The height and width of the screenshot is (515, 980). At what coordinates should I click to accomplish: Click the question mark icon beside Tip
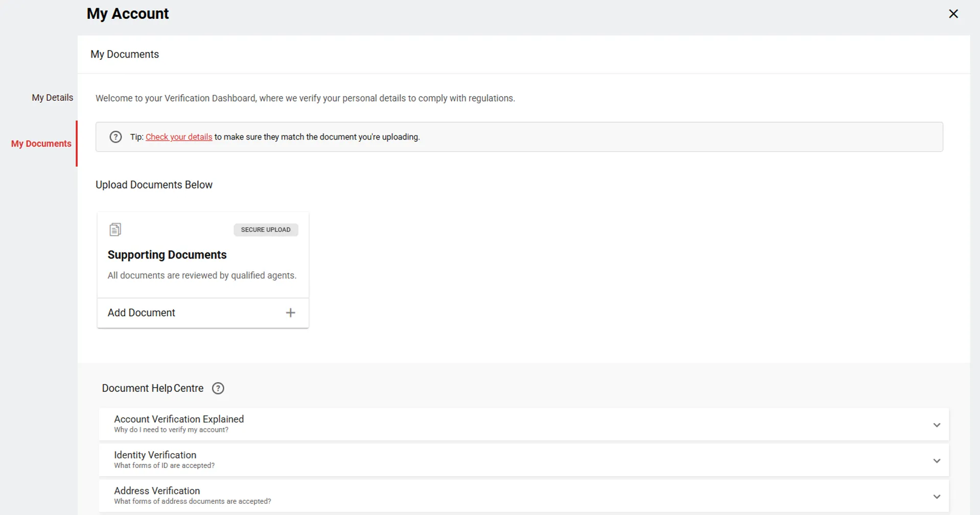116,137
